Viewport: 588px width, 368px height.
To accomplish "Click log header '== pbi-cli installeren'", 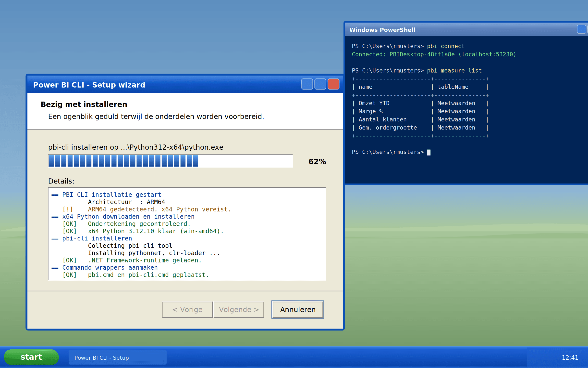I will point(92,238).
